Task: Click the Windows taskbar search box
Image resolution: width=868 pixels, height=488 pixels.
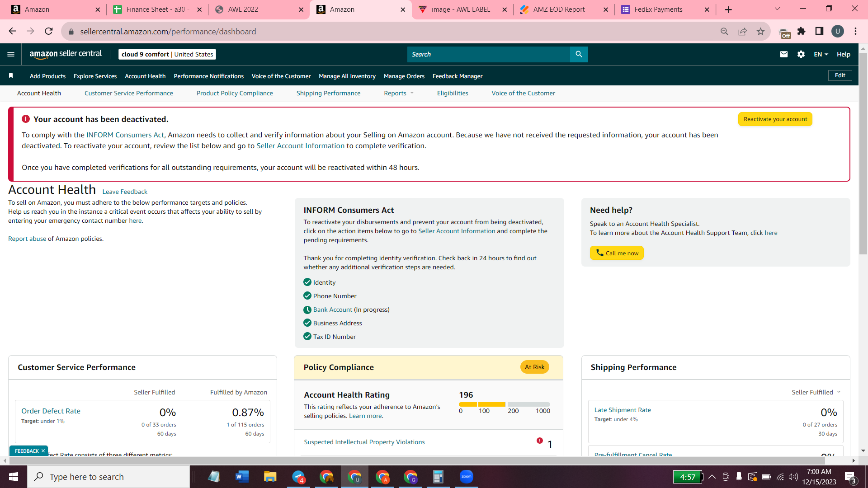Action: coord(108,477)
